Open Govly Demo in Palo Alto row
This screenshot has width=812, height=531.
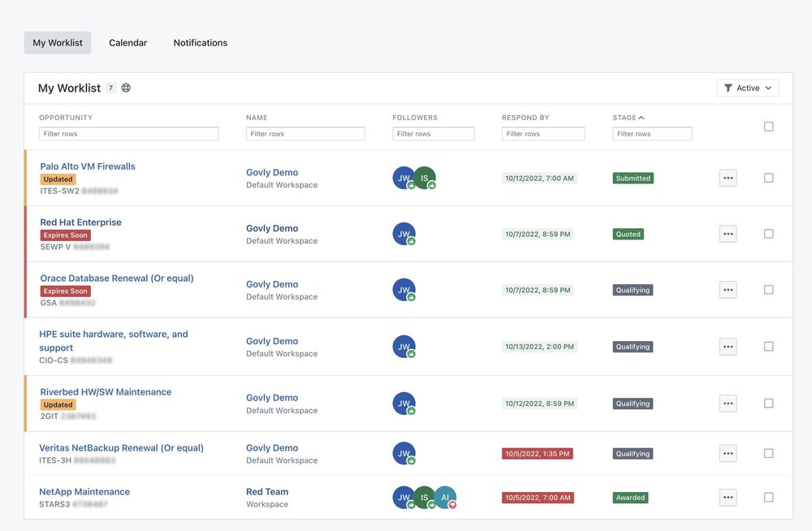point(272,172)
